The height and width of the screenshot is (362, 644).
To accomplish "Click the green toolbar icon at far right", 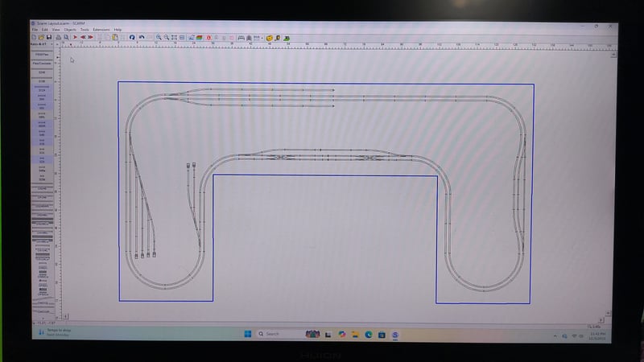I will [287, 38].
